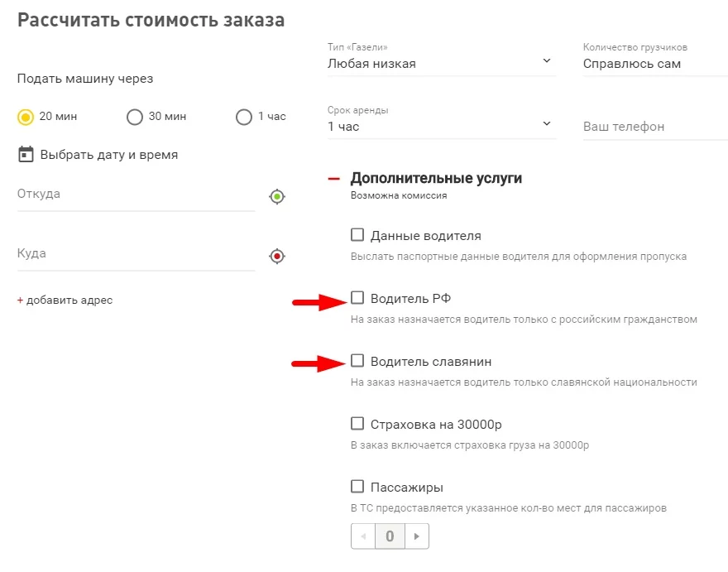This screenshot has width=728, height=572.
Task: Click the добавить адрес link
Action: click(65, 300)
